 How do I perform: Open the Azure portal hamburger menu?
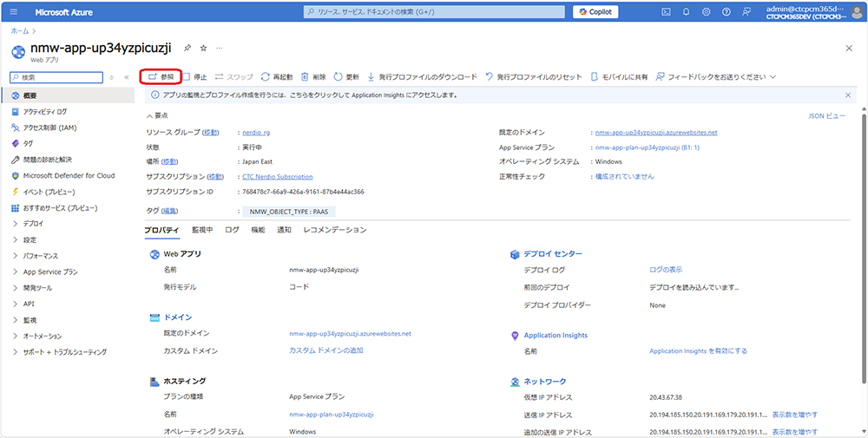[13, 11]
